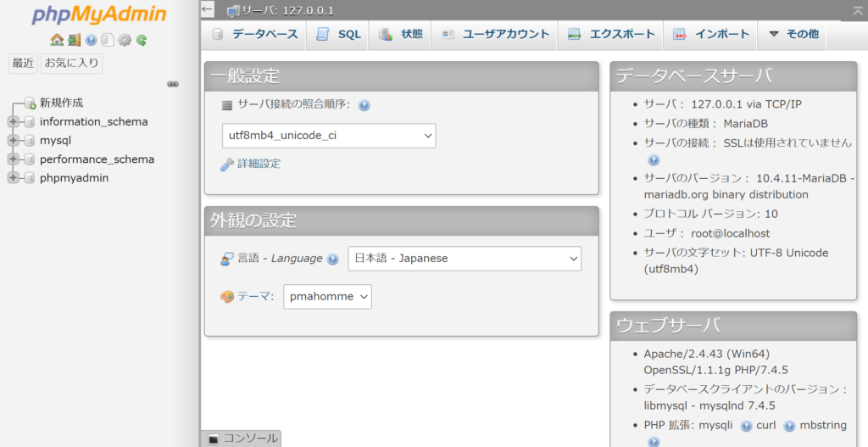This screenshot has width=868, height=447.
Task: Click help icon next to Language label
Action: (x=332, y=260)
